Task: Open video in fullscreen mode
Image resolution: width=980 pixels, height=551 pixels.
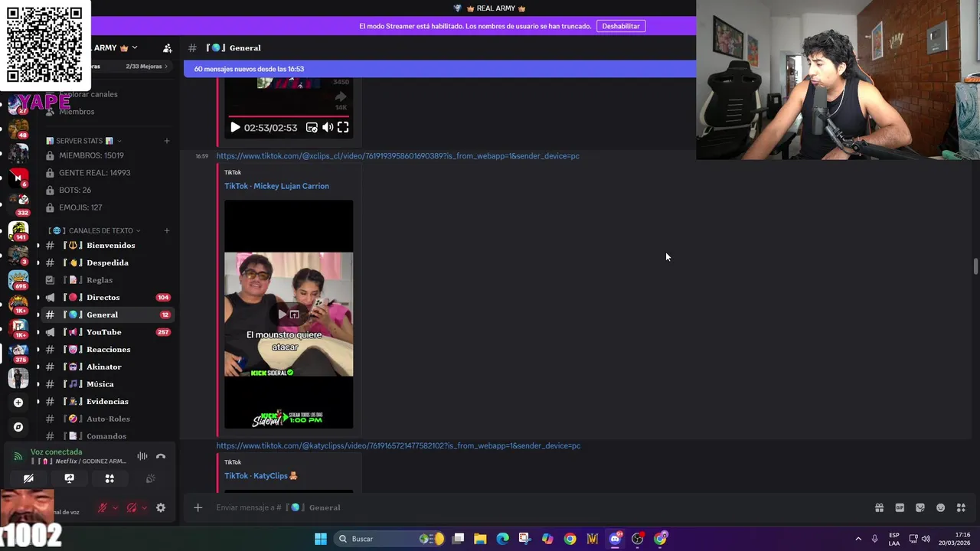Action: click(343, 128)
